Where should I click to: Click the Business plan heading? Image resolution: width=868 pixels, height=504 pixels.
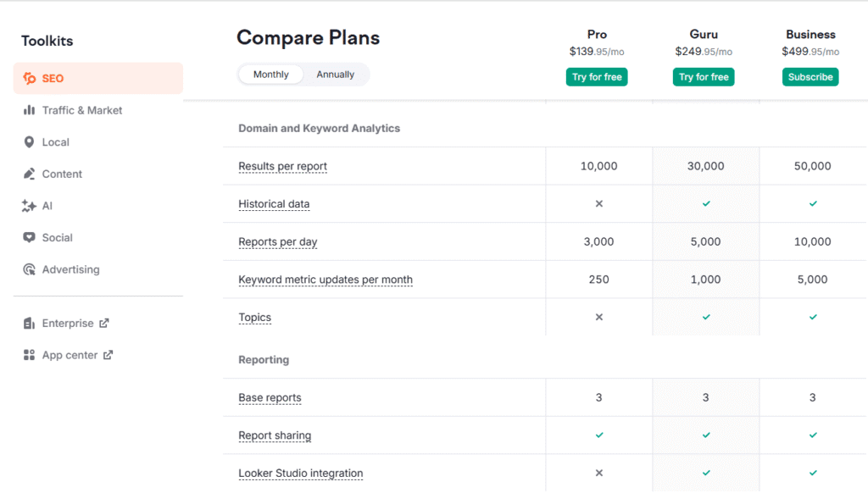pos(810,34)
